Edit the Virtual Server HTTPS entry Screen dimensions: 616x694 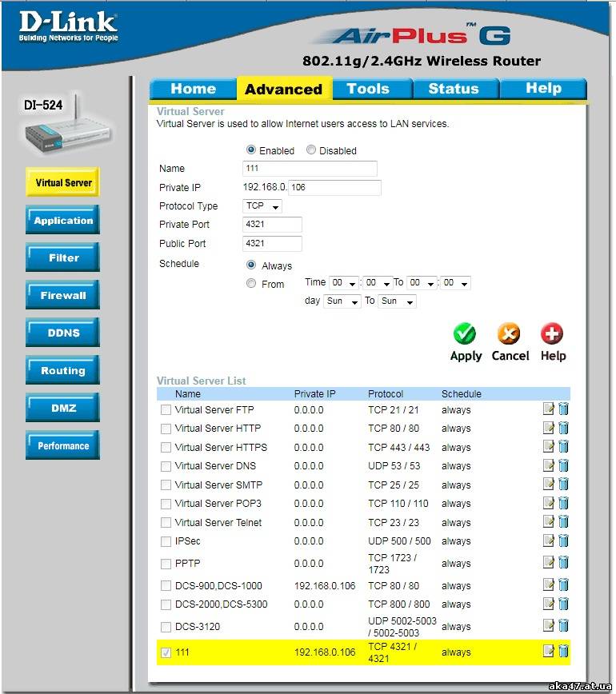pyautogui.click(x=548, y=446)
